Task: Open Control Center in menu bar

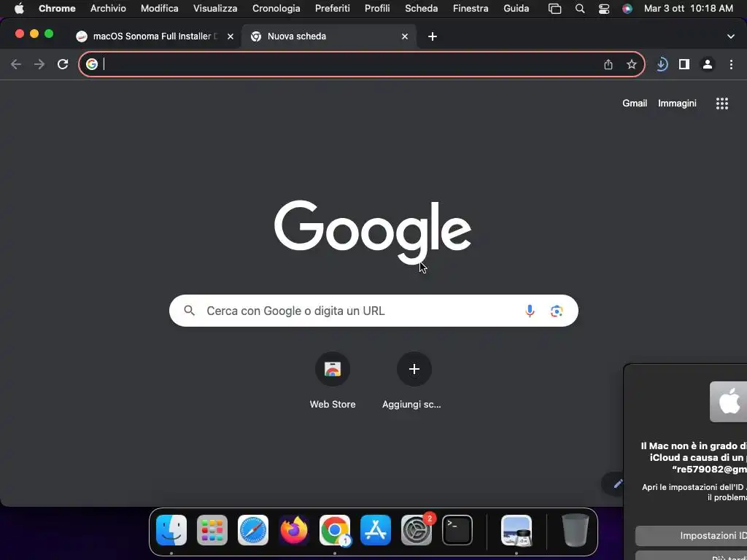Action: coord(604,9)
